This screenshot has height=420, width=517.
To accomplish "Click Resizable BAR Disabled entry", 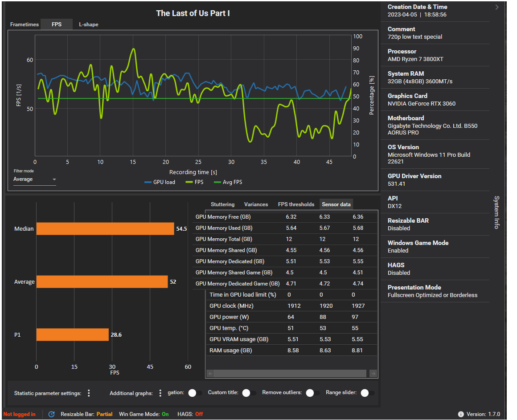I will (398, 228).
